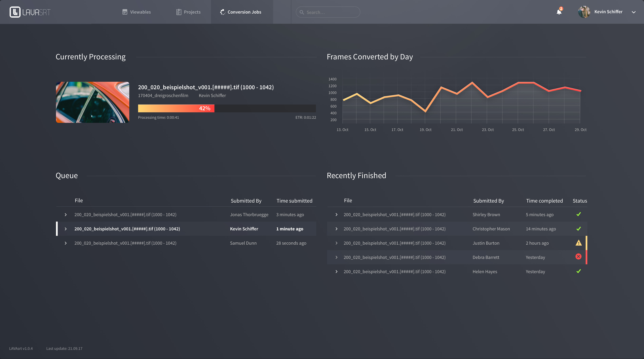The height and width of the screenshot is (359, 644).
Task: Open the user account dropdown arrow
Action: click(633, 12)
